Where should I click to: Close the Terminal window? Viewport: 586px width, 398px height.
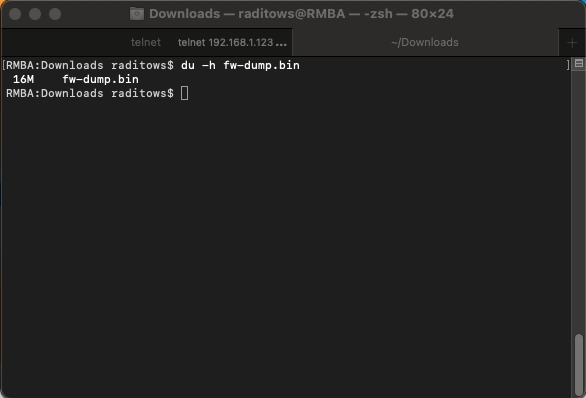tap(15, 14)
